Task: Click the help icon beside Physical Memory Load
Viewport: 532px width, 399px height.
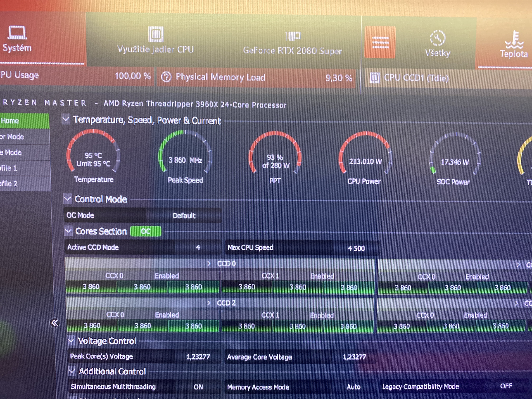Action: point(166,77)
